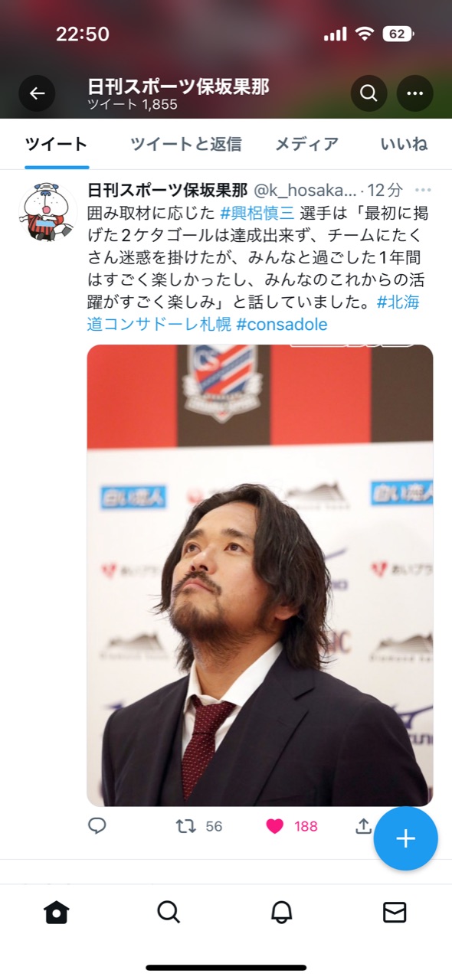Open the Messages envelope tab
This screenshot has height=980, width=452.
click(x=395, y=912)
